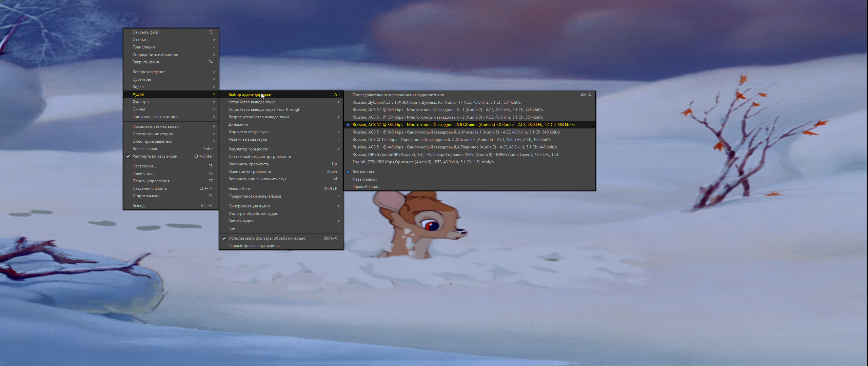Click Открыть файл... menu entry
The image size is (868, 366).
pos(147,32)
